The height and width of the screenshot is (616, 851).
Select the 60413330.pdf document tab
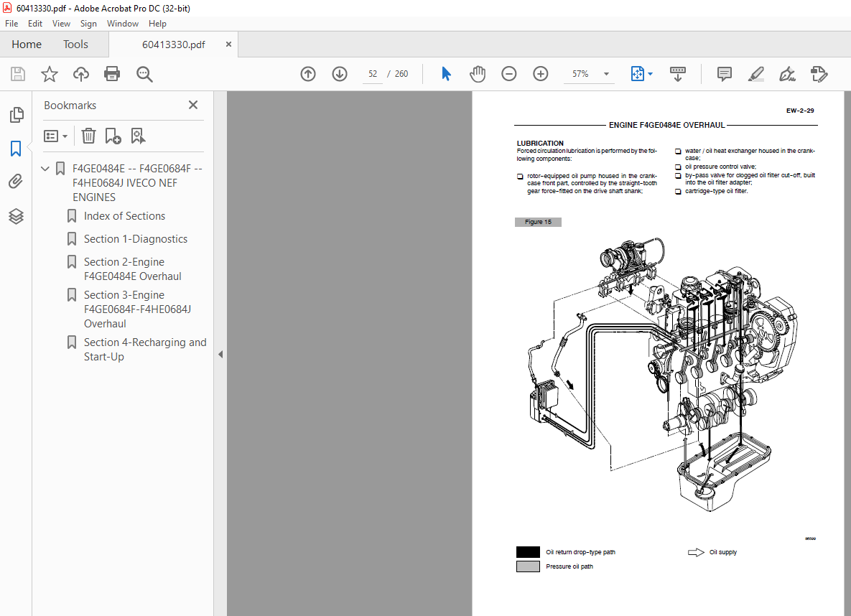[174, 45]
